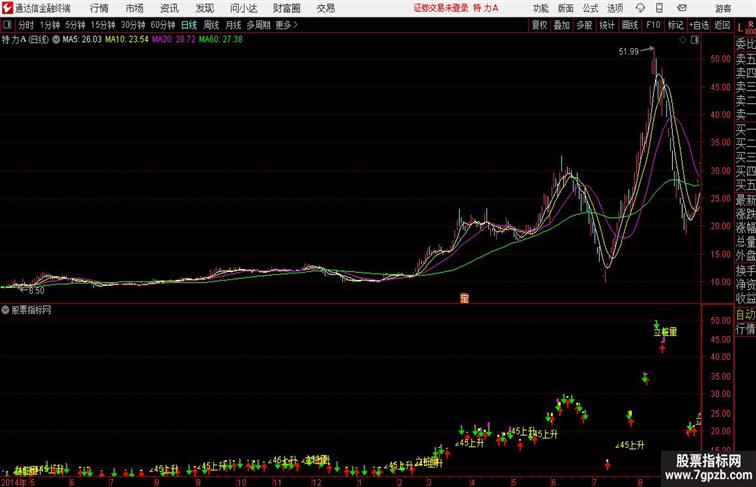Click the 返回 back button
The image size is (756, 487).
[x=722, y=25]
